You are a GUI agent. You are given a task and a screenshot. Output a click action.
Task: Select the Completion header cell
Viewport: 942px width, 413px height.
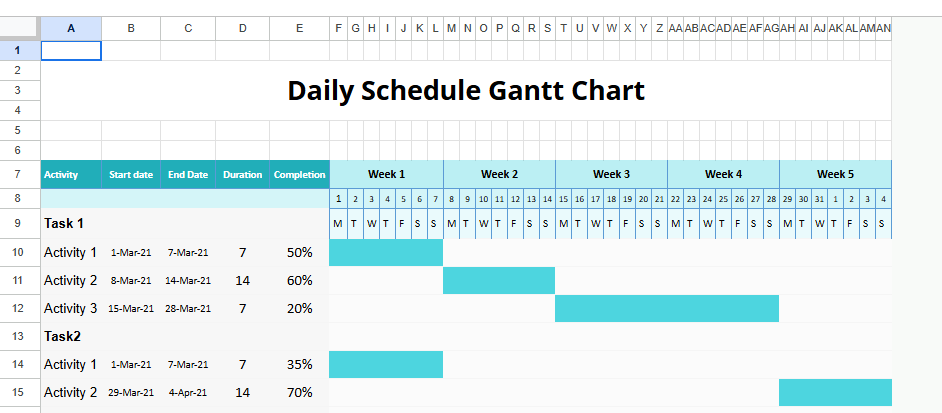click(299, 175)
